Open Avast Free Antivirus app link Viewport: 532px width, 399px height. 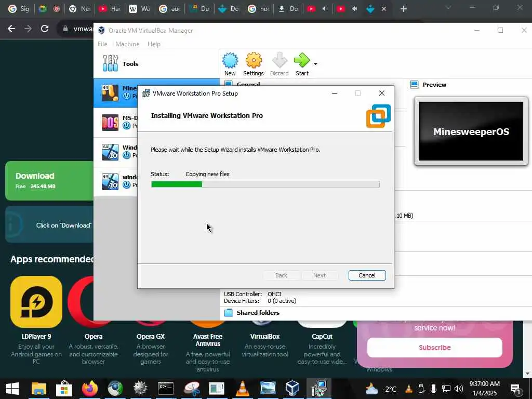(208, 340)
